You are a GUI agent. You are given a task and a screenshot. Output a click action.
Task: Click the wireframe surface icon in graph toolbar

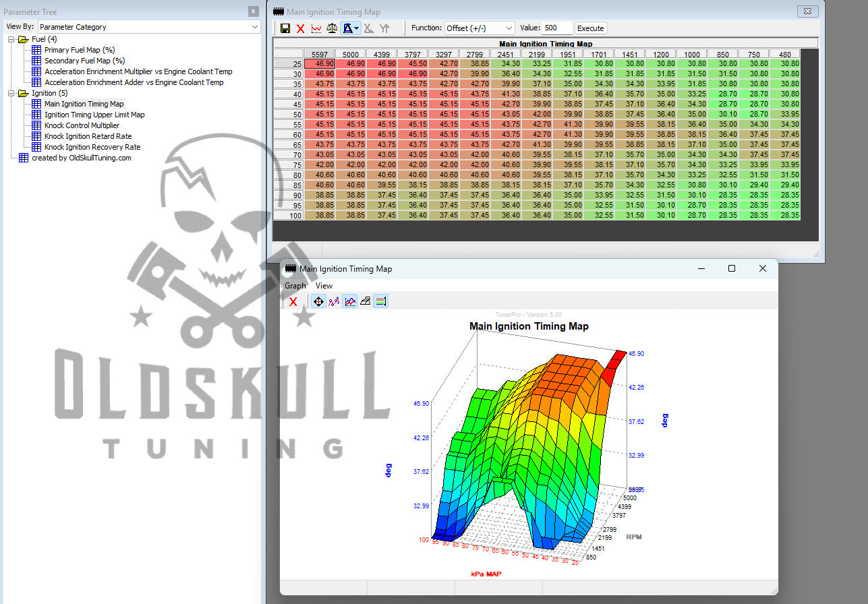tap(365, 301)
